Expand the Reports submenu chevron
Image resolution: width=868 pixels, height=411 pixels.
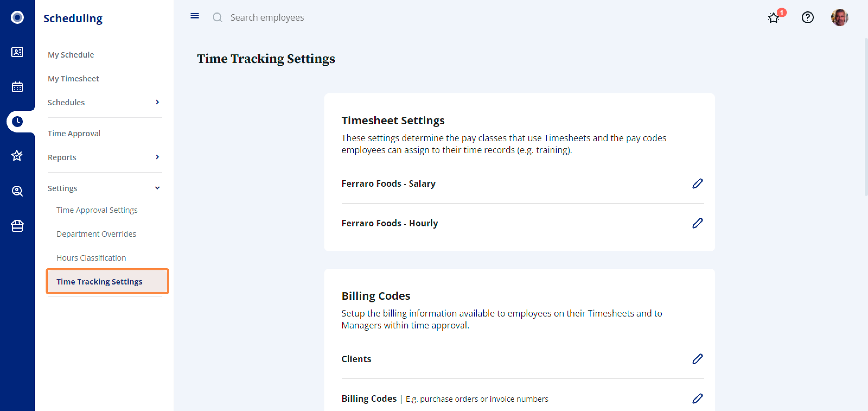point(157,157)
